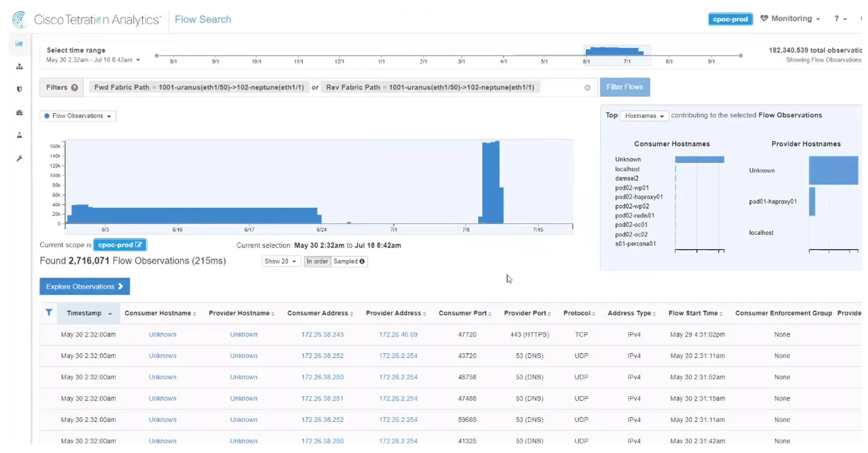Open the dashboard gauge sidebar icon

(19, 113)
